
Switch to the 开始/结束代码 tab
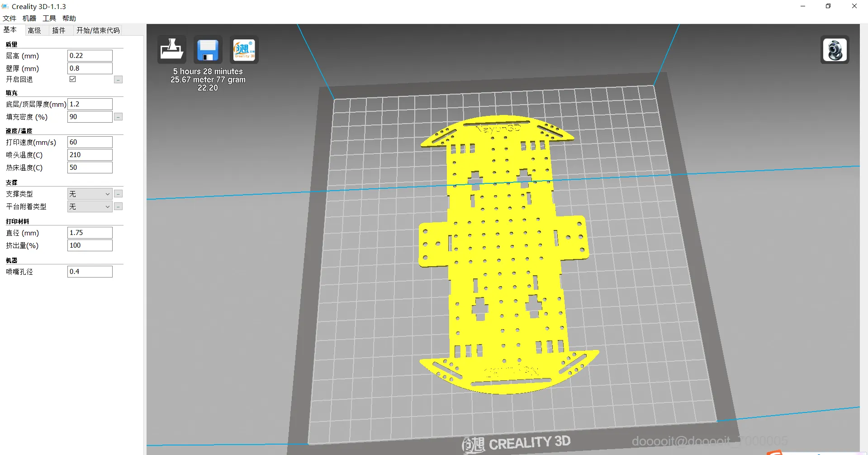tap(98, 30)
